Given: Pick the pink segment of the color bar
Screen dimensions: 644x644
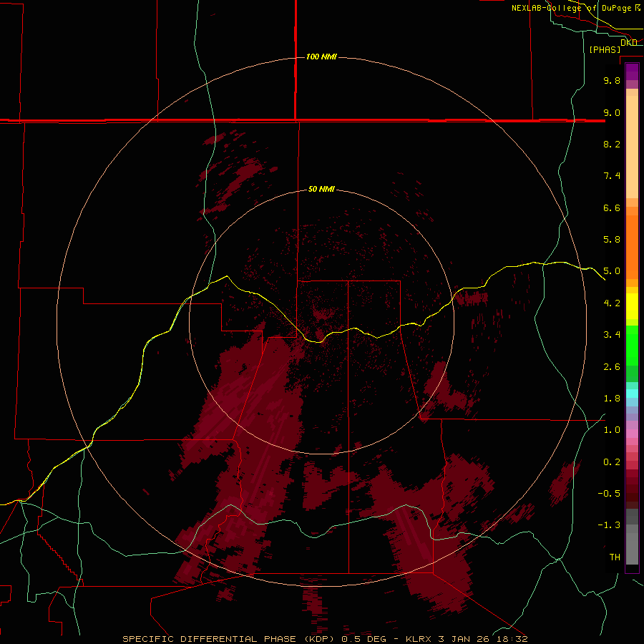Looking at the screenshot, I should (632, 434).
